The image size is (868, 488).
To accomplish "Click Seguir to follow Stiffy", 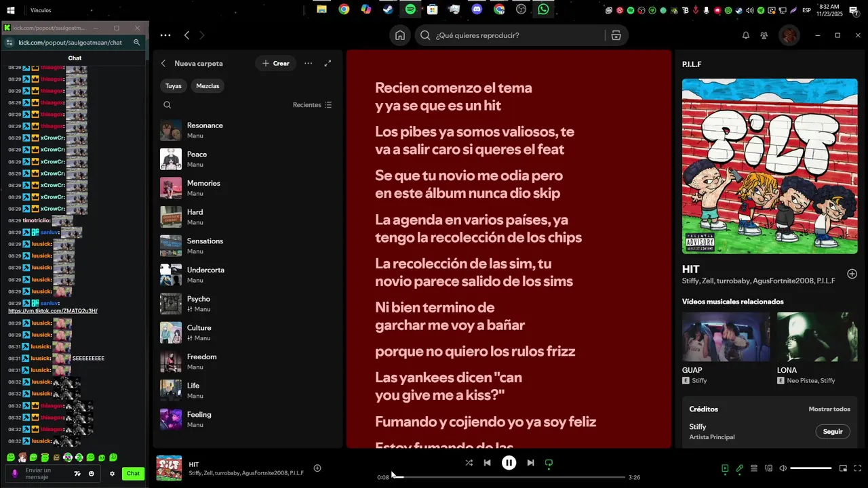I will (833, 432).
